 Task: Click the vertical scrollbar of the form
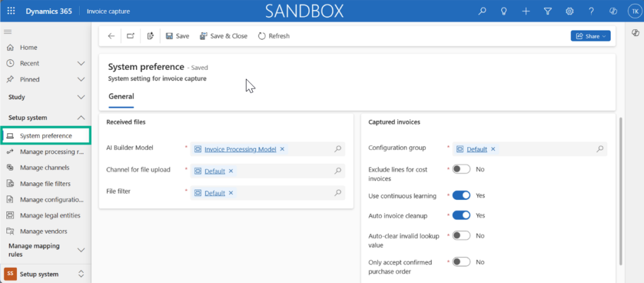620,191
